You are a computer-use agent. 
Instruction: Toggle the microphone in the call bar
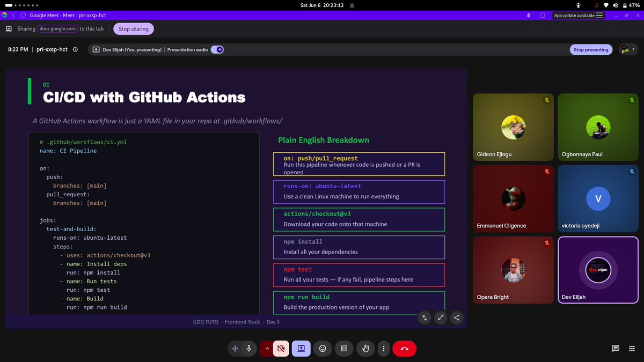point(248,349)
